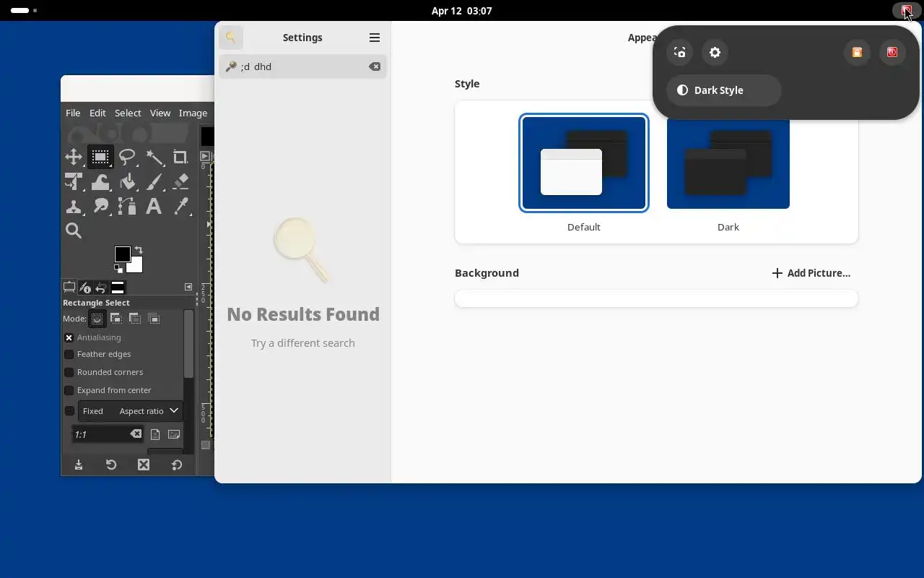
Task: Select the Paintbrush tool
Action: [154, 181]
